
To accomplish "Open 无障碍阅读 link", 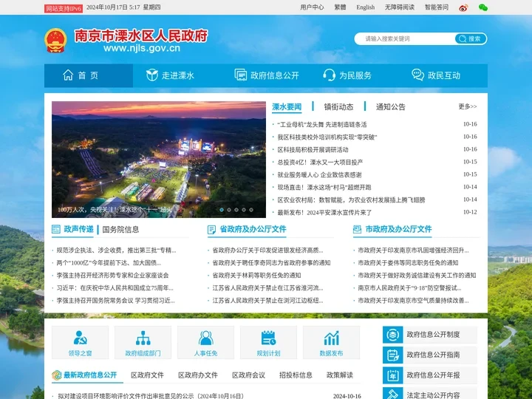I will [x=400, y=7].
